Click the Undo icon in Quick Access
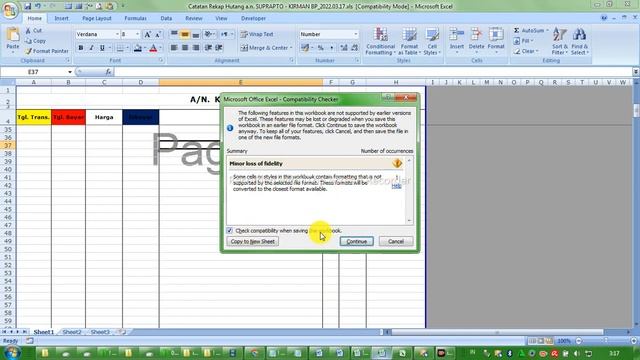Image resolution: width=640 pixels, height=360 pixels. (38, 6)
